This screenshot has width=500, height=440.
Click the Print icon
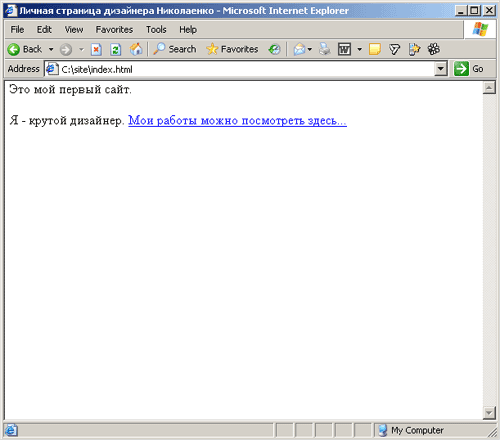pos(324,49)
